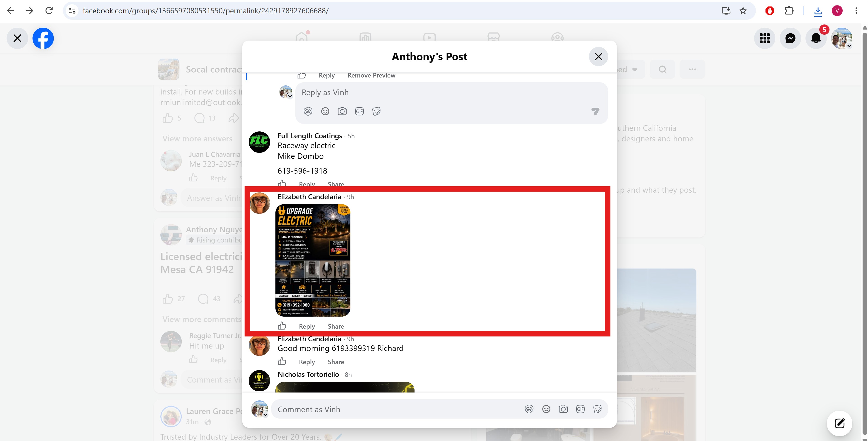Image resolution: width=868 pixels, height=441 pixels.
Task: Open the Chrome profile V avatar
Action: click(x=837, y=11)
